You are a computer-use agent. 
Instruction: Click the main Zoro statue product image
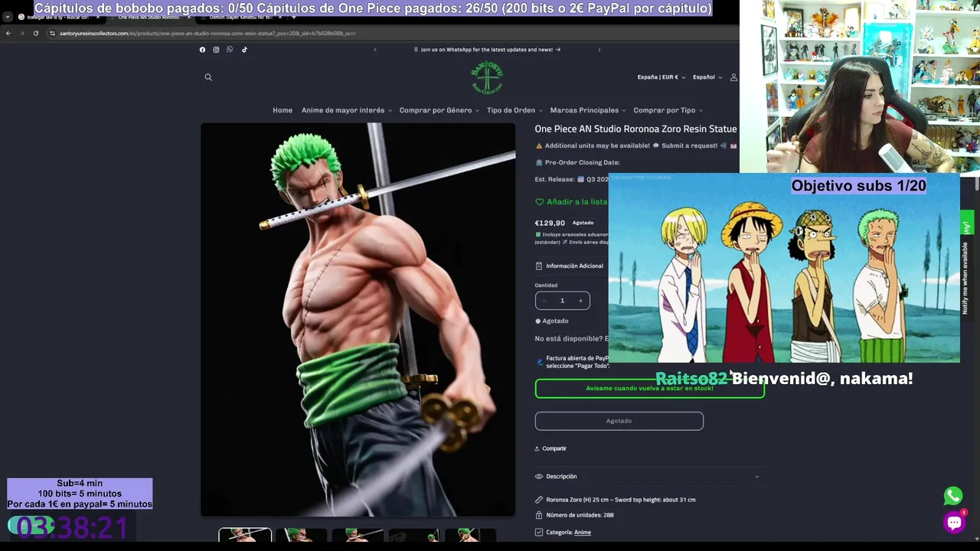(x=358, y=320)
